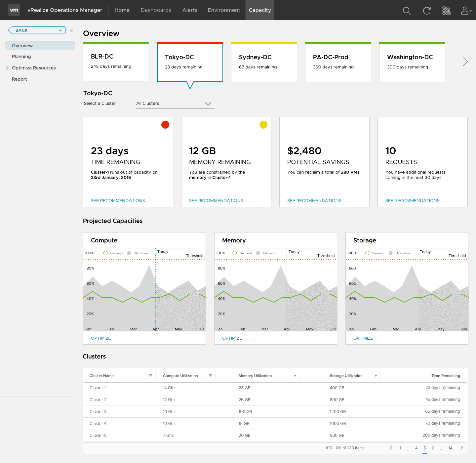
Task: Open the apps grid icon
Action: tap(446, 11)
